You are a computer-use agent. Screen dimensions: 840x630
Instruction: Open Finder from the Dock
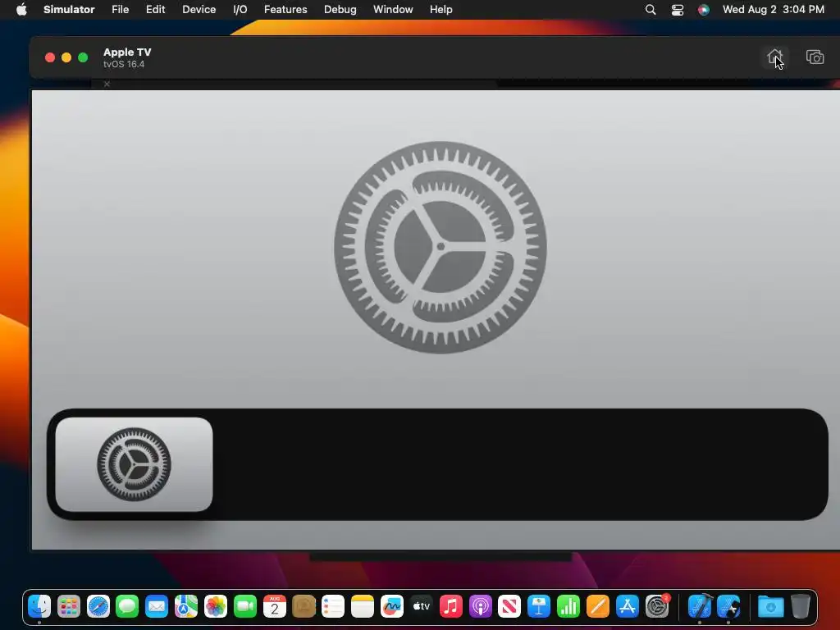tap(39, 606)
